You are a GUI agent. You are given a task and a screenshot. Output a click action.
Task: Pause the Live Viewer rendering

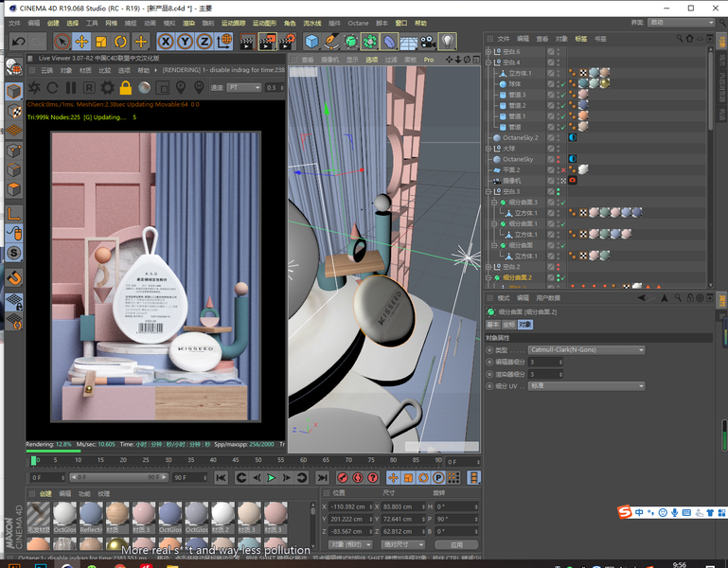[71, 87]
